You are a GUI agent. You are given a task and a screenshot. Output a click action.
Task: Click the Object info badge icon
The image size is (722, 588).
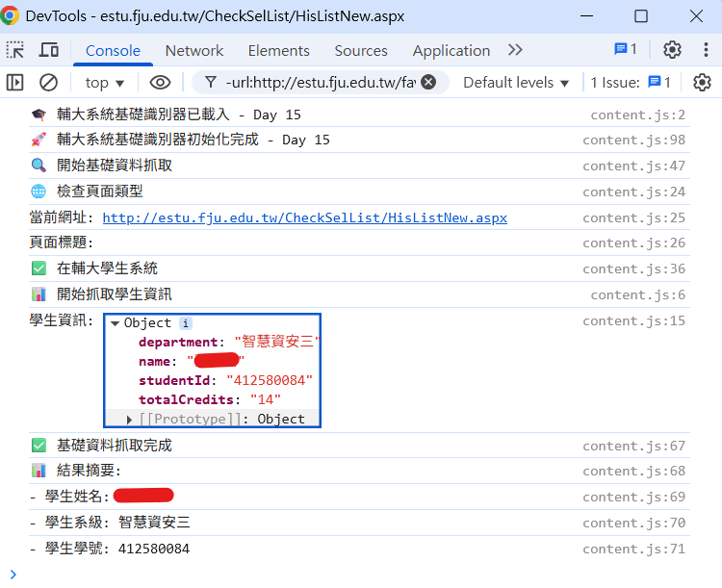185,323
